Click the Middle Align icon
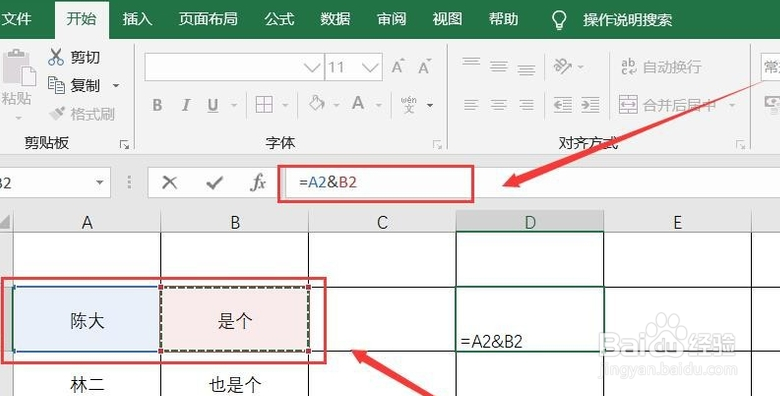The image size is (780, 396). click(x=498, y=67)
